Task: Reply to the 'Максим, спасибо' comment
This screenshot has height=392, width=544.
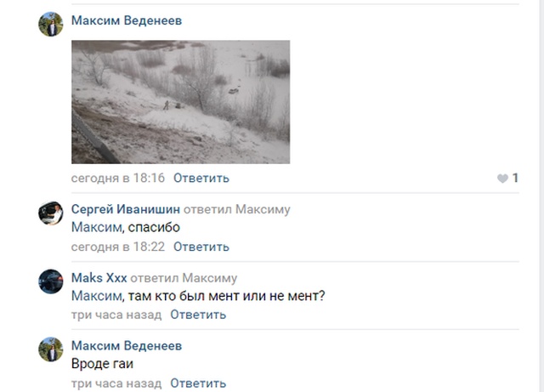Action: (x=201, y=247)
